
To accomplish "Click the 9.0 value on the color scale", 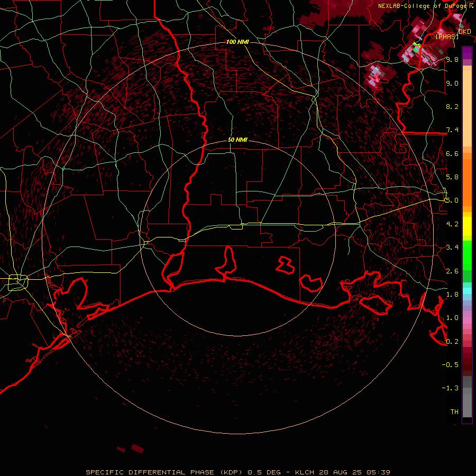I will point(452,83).
